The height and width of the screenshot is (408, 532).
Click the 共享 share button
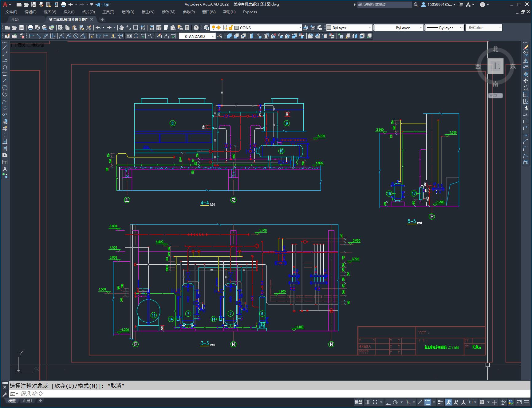tap(102, 4)
